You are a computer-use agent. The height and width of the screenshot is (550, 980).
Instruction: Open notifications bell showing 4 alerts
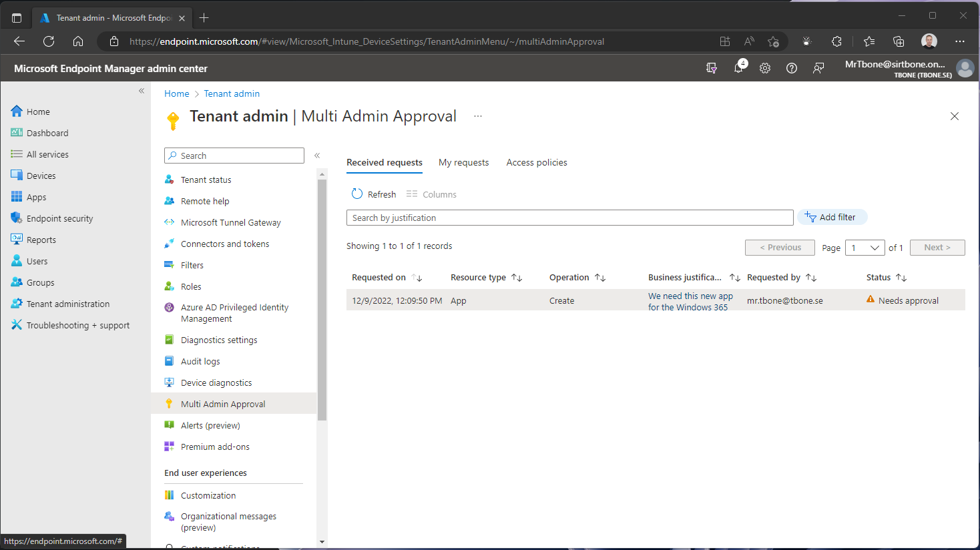click(x=738, y=67)
